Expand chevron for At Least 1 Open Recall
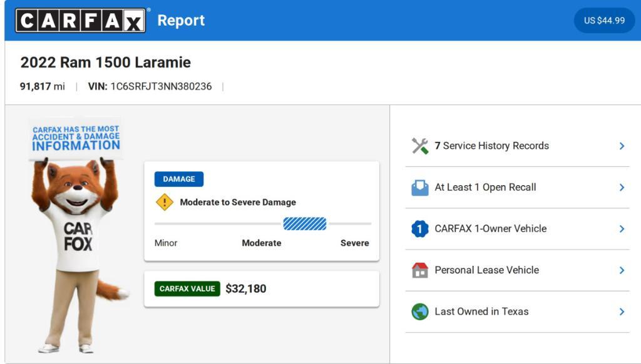The width and height of the screenshot is (641, 364). pos(622,188)
